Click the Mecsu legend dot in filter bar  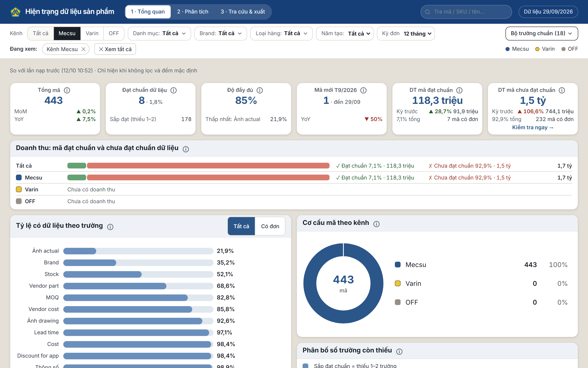(507, 49)
